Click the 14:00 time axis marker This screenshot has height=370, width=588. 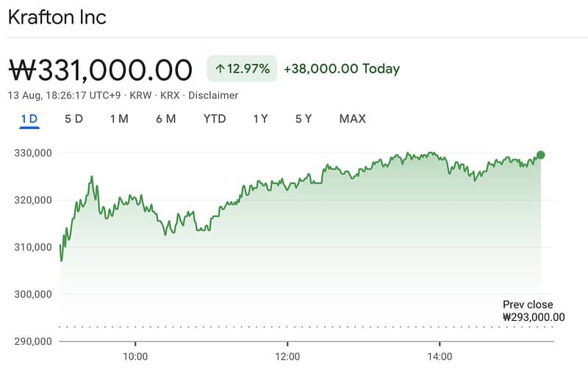pos(440,357)
